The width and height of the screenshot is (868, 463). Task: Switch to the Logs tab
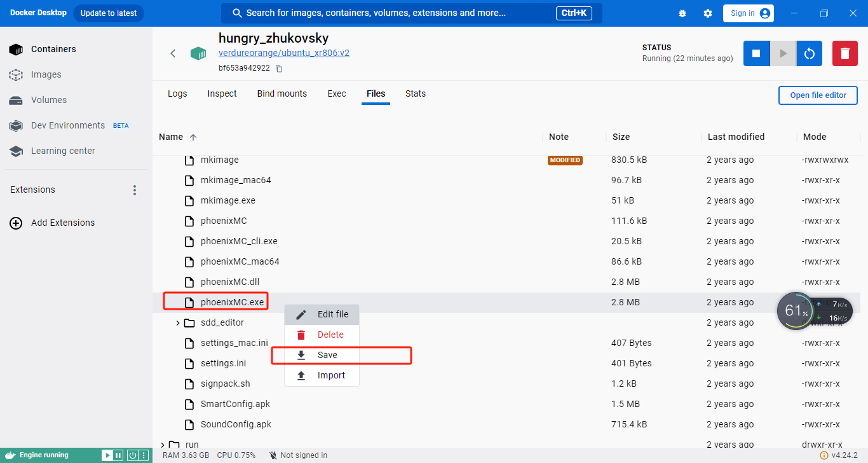177,93
